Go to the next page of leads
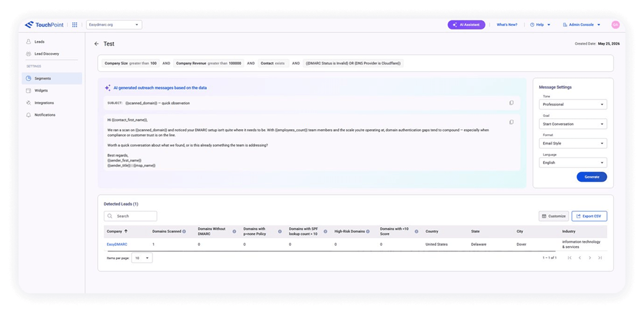The width and height of the screenshot is (644, 314). 590,258
